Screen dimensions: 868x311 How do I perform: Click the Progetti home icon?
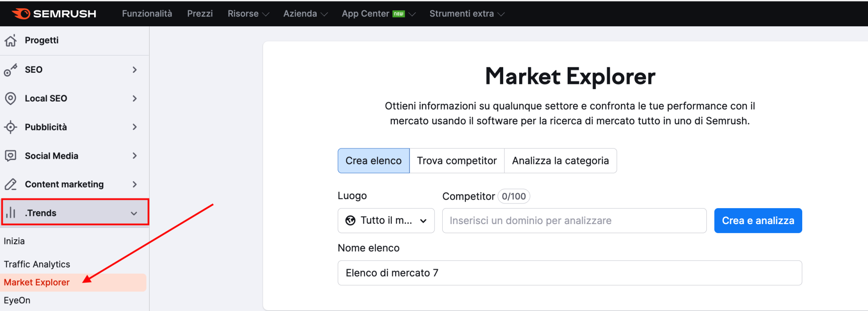pos(11,40)
